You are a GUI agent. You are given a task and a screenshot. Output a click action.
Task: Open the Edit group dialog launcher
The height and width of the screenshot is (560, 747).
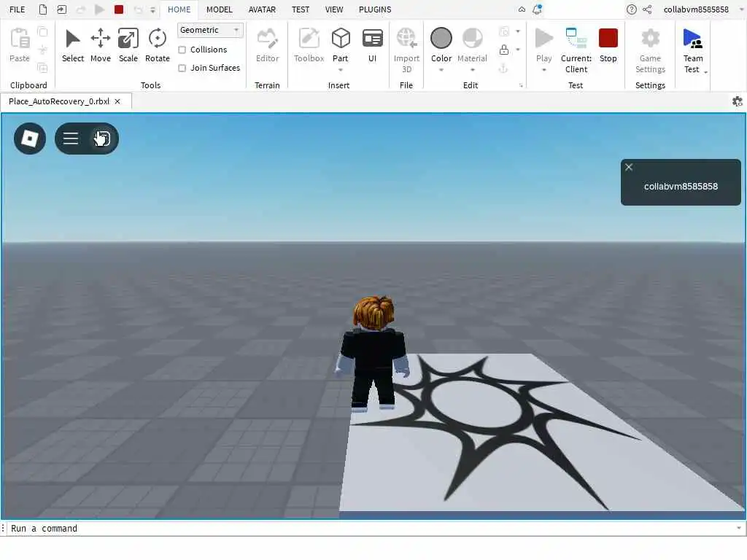521,86
